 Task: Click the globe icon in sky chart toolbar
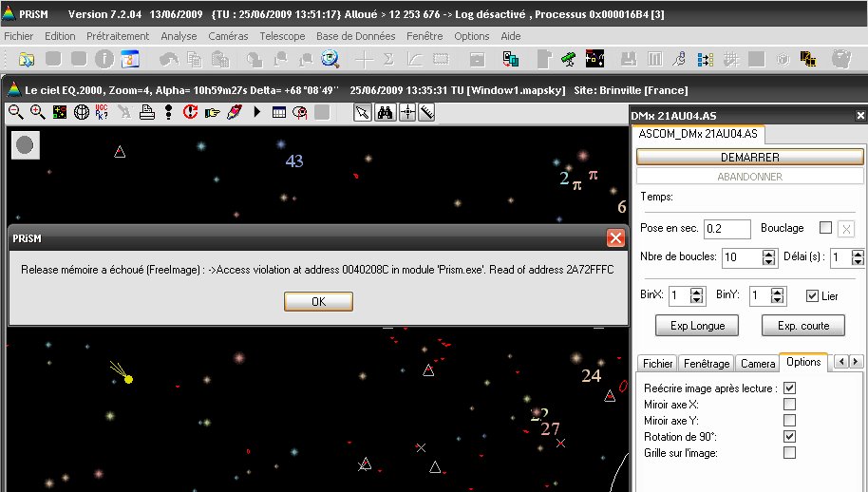tap(82, 112)
